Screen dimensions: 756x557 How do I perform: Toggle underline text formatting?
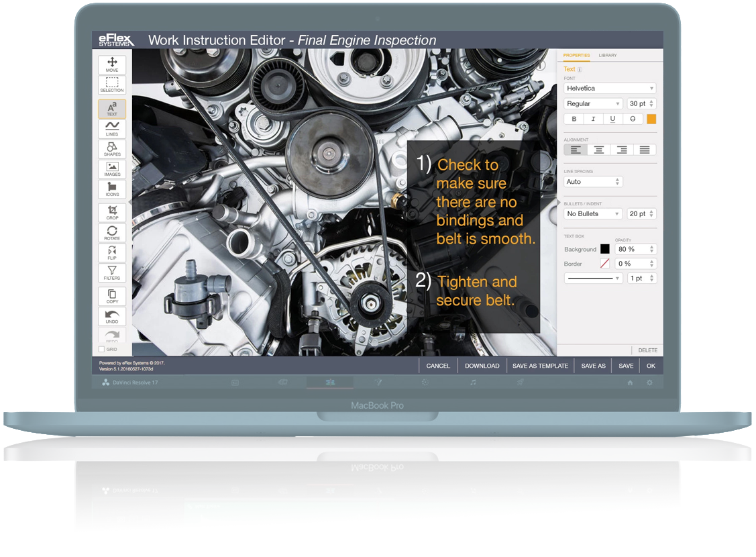[x=612, y=119]
